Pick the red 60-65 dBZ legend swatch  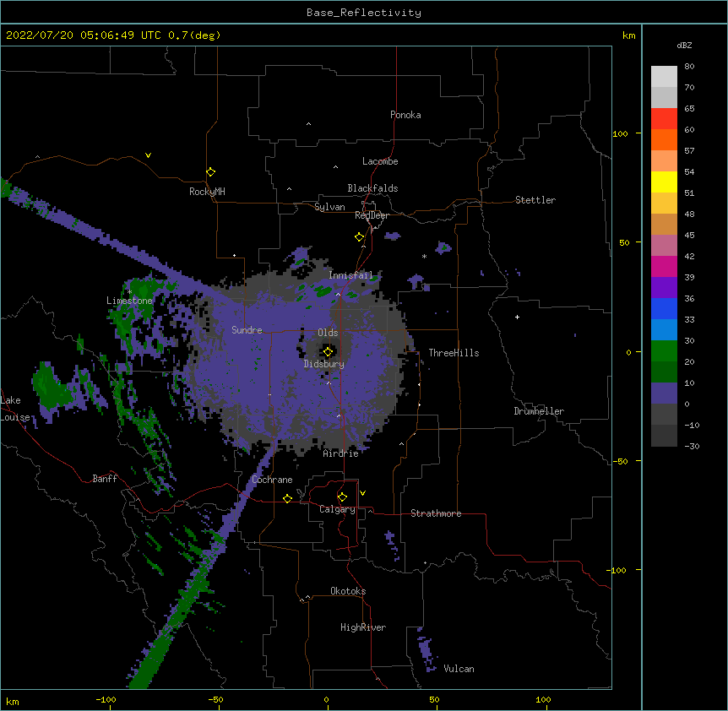coord(664,119)
